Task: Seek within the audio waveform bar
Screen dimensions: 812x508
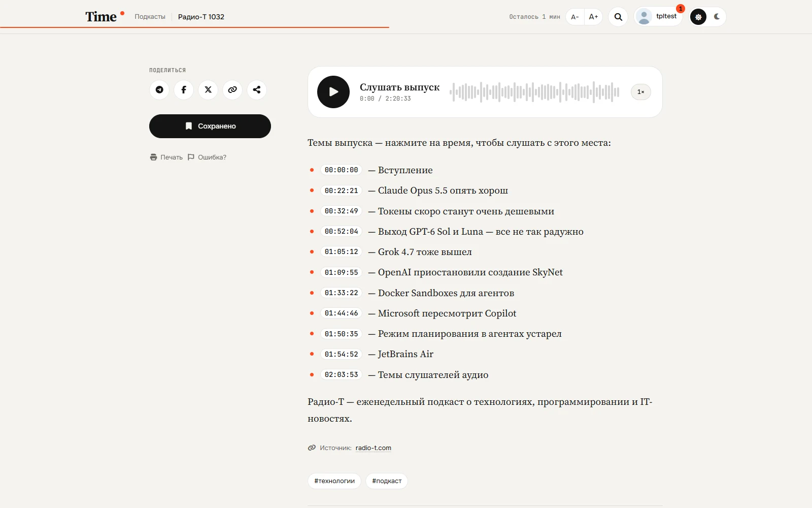Action: [x=535, y=92]
